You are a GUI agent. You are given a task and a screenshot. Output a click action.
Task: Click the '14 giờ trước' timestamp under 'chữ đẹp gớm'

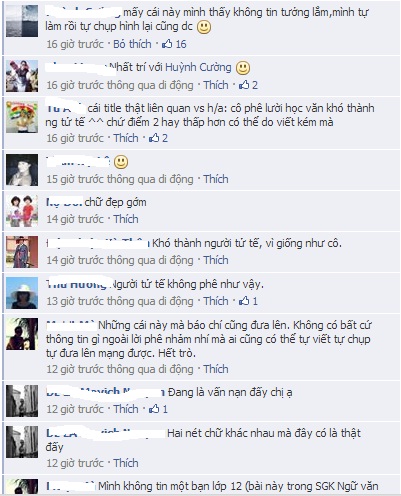pyautogui.click(x=75, y=219)
